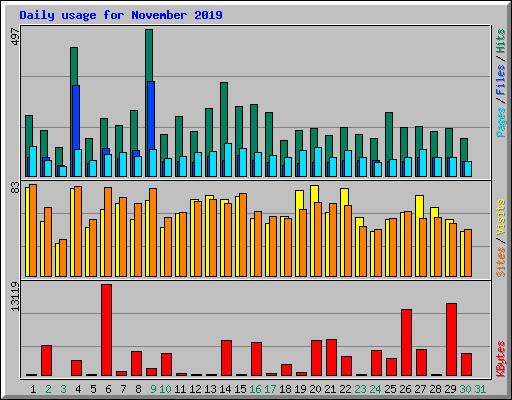
Task: Select day 2 on the x-axis
Action: point(48,389)
